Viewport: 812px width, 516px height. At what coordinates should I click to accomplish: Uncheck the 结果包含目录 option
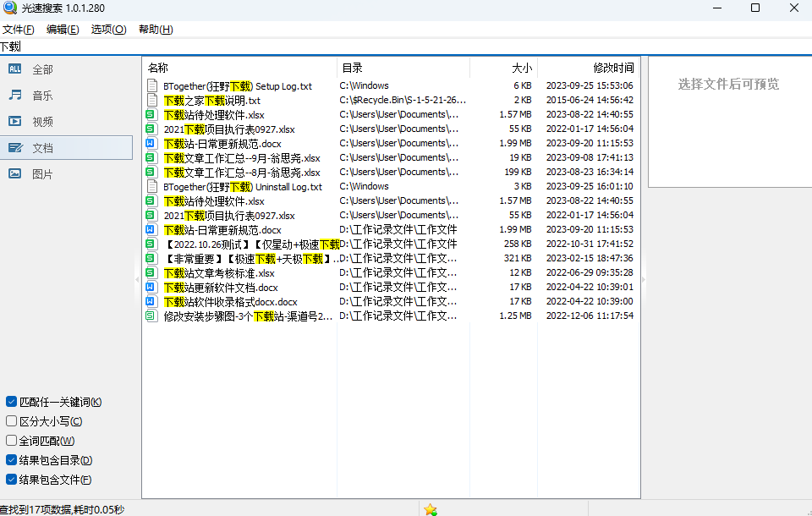[11, 460]
